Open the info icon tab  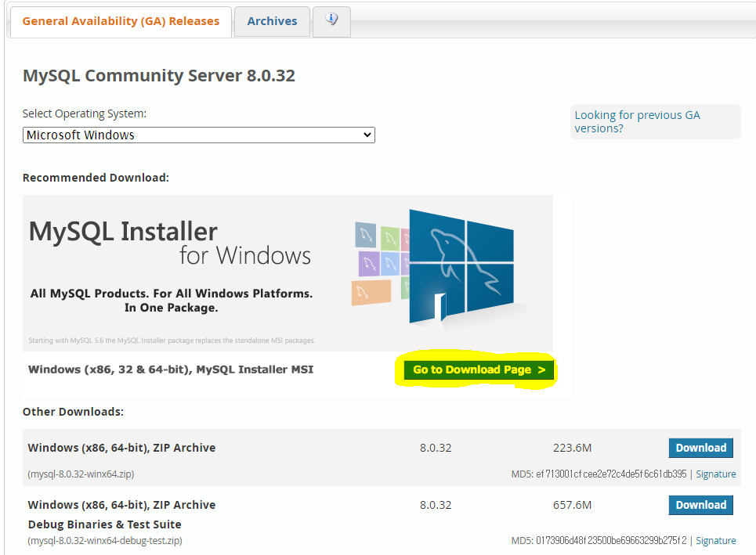pyautogui.click(x=331, y=20)
